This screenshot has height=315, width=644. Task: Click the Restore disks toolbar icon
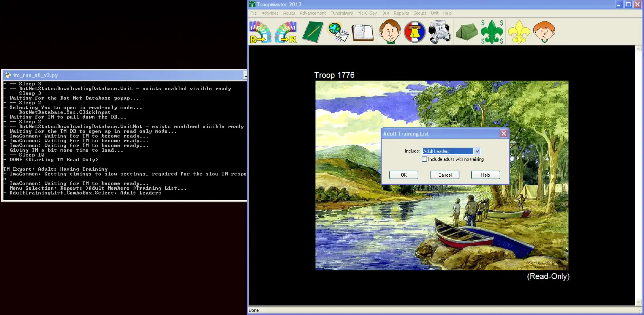[x=286, y=32]
